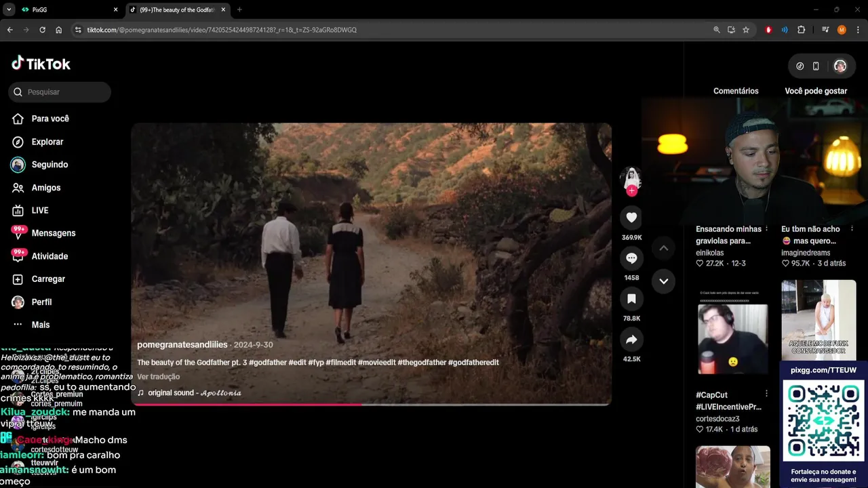Go to next video with down chevron

[664, 281]
